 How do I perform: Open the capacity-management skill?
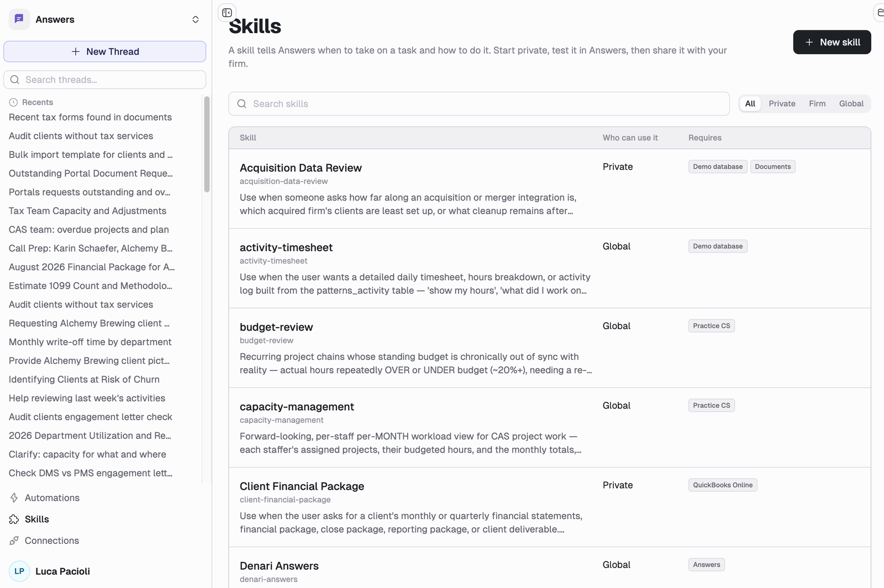point(297,406)
